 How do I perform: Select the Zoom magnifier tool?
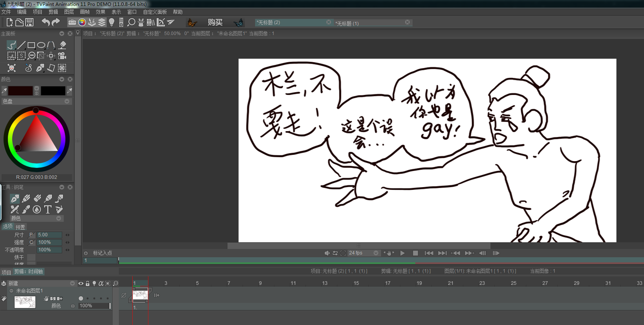coord(30,56)
